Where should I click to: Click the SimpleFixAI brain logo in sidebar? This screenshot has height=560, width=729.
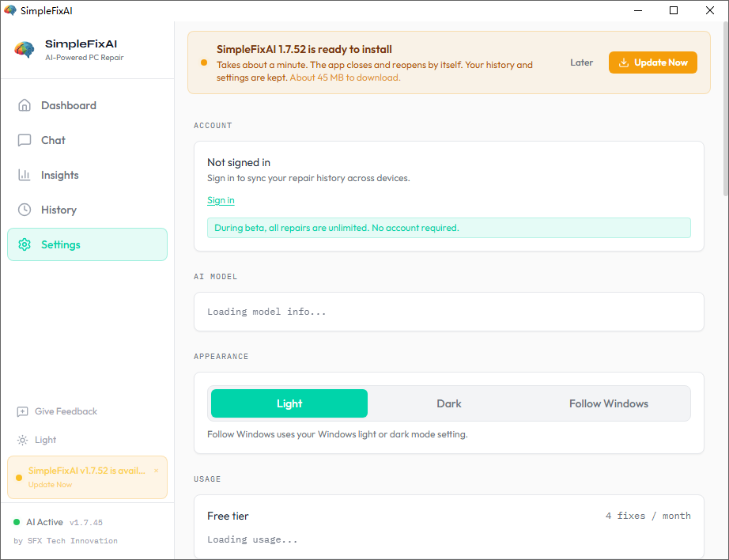[25, 49]
